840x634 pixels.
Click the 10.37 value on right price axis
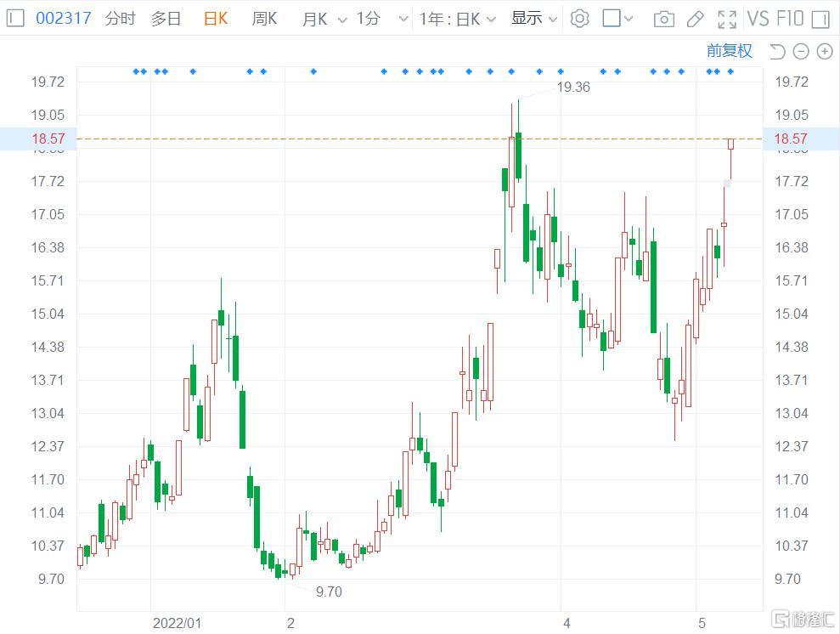[792, 546]
